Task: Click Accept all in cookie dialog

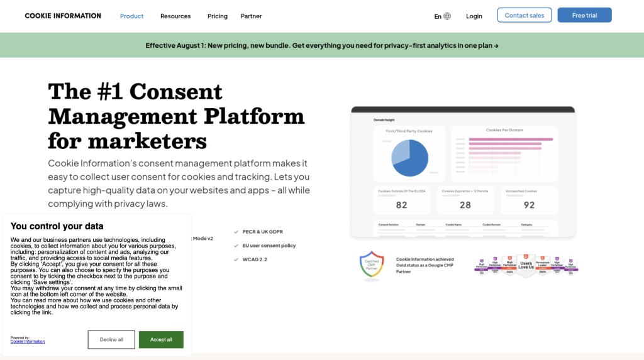Action: (161, 339)
